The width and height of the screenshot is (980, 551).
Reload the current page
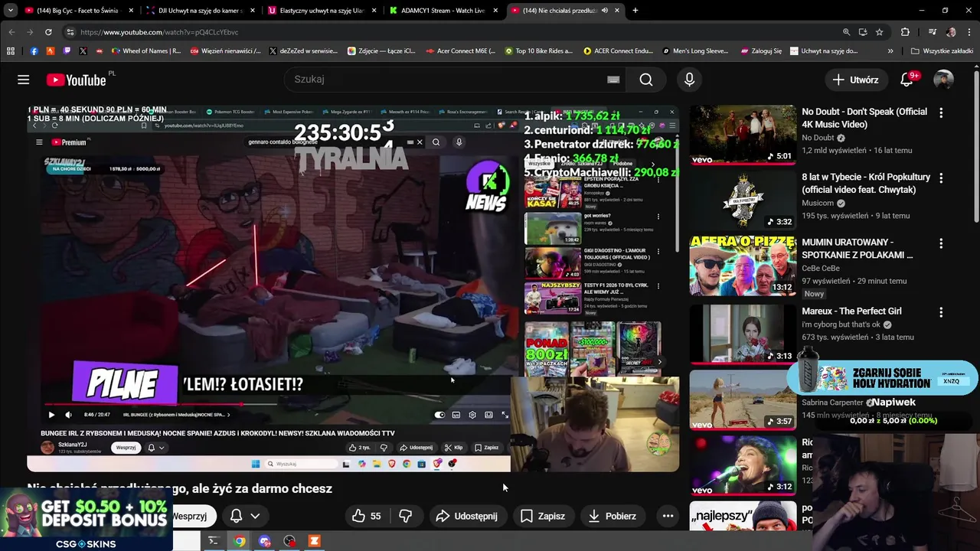click(48, 32)
